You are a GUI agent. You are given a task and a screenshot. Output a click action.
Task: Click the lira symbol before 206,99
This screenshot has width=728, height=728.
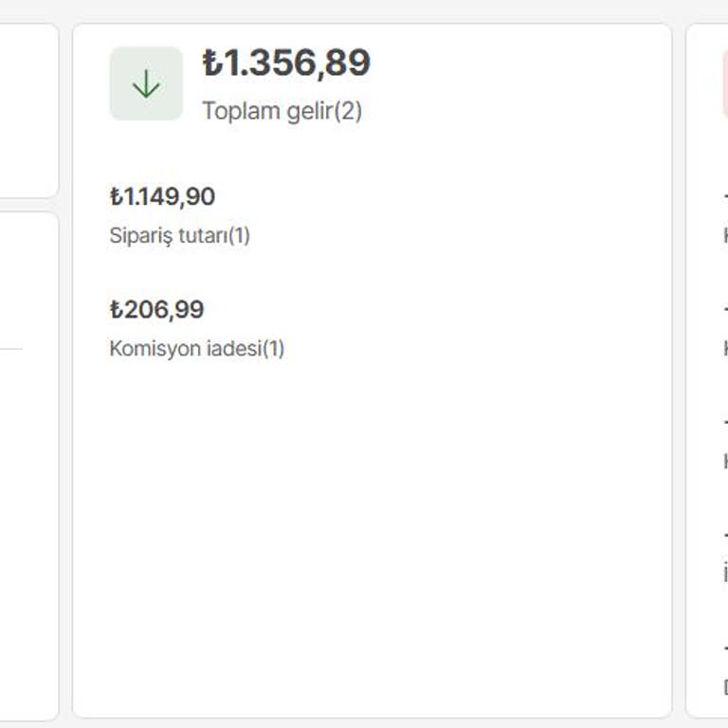pos(117,310)
